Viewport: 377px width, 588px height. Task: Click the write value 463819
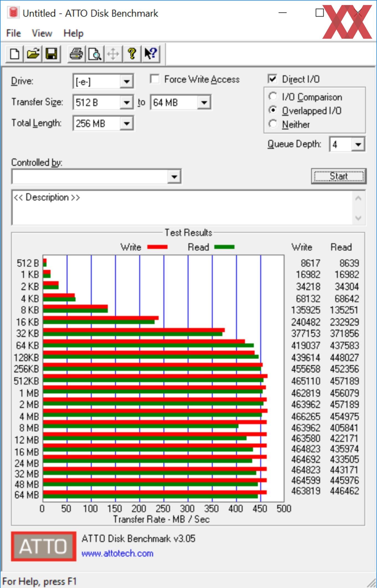click(306, 491)
